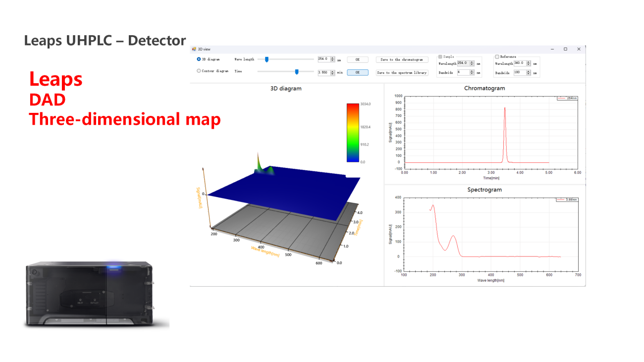Click the 254nm legend in Chromatogram

point(567,98)
